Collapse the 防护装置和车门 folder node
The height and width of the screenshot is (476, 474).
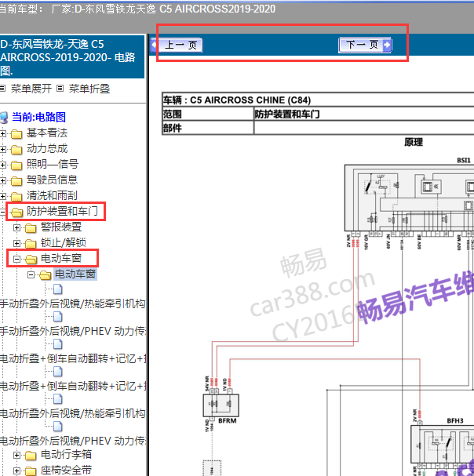(x=2, y=212)
